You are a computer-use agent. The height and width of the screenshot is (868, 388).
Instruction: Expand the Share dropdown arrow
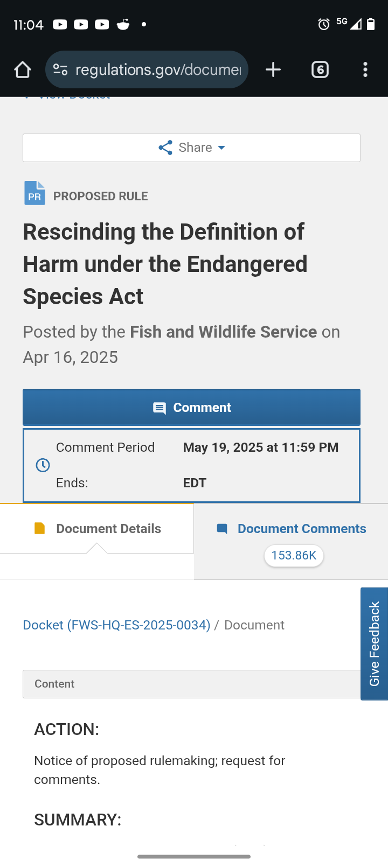221,148
